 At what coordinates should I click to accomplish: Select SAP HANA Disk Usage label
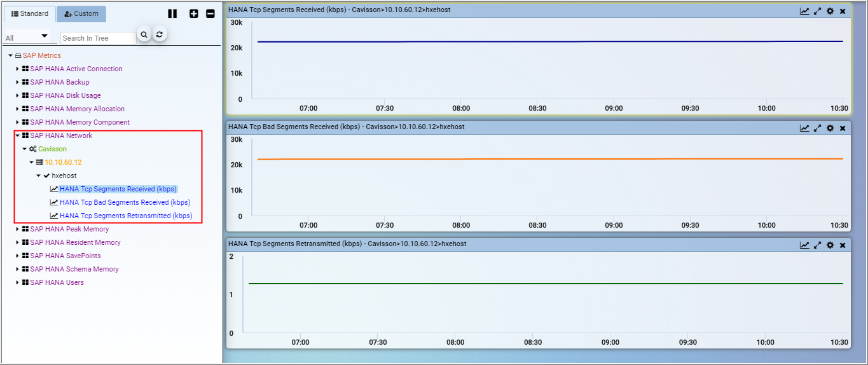pos(65,95)
